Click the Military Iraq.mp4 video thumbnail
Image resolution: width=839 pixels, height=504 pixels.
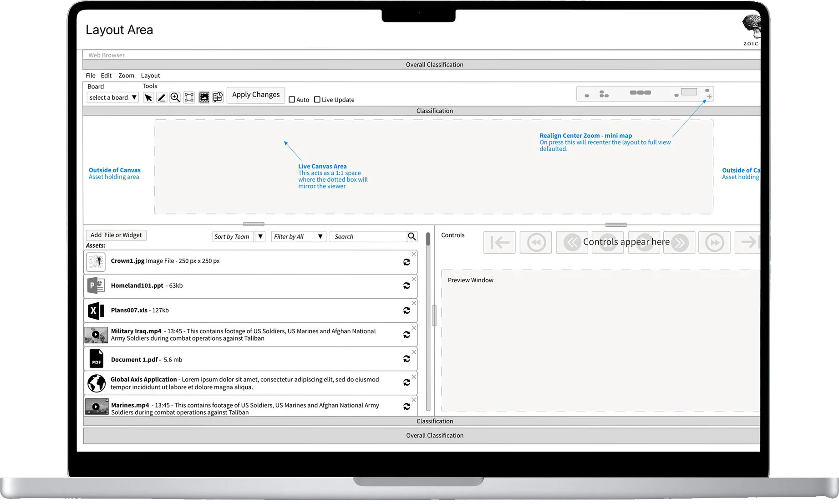[96, 335]
